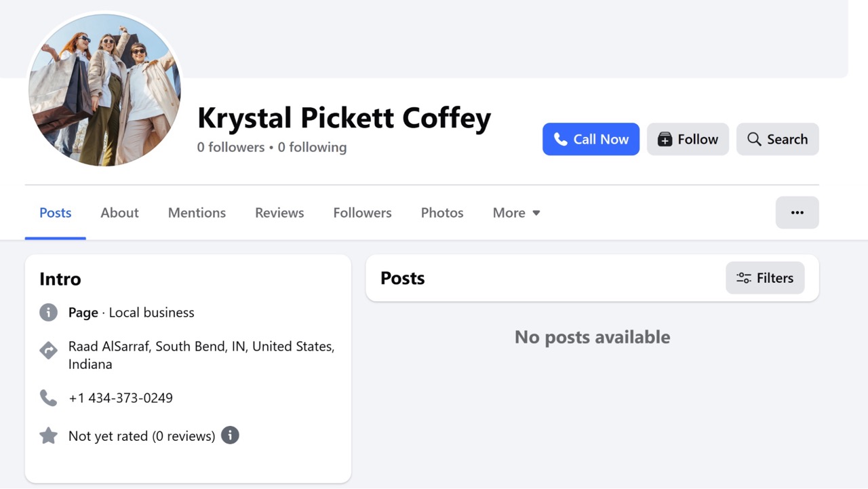
Task: Click the Filters sliders icon
Action: click(x=744, y=278)
